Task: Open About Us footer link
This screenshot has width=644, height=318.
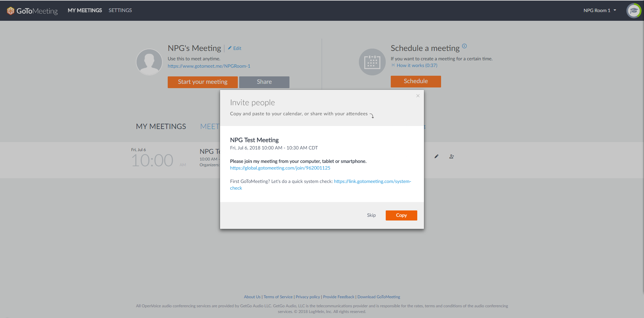Action: click(252, 297)
